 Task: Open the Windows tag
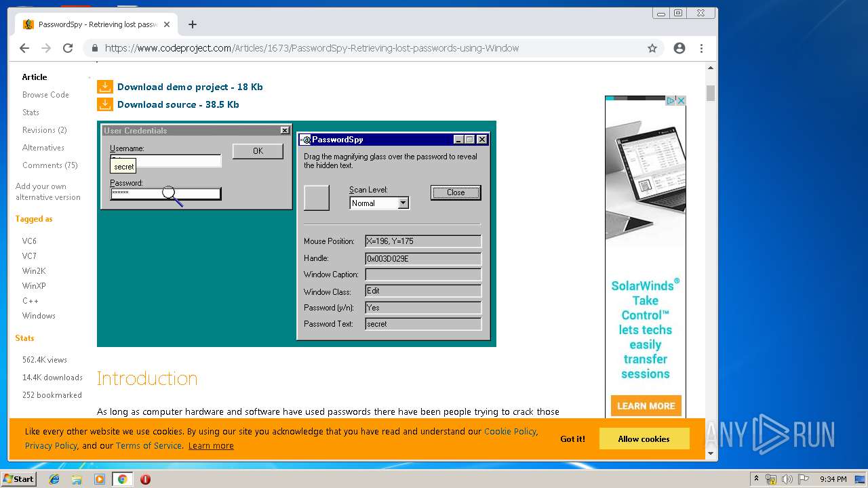pos(39,316)
